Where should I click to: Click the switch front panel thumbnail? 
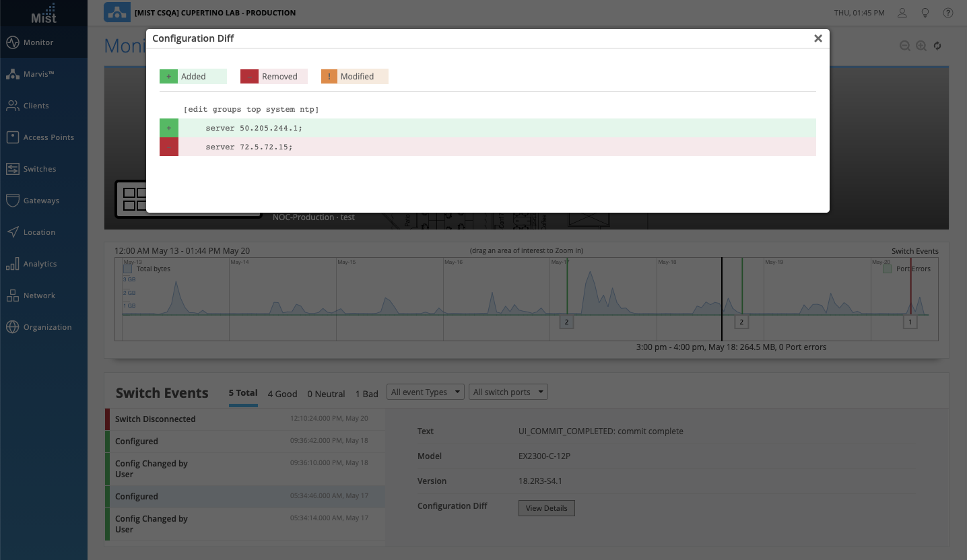[188, 199]
